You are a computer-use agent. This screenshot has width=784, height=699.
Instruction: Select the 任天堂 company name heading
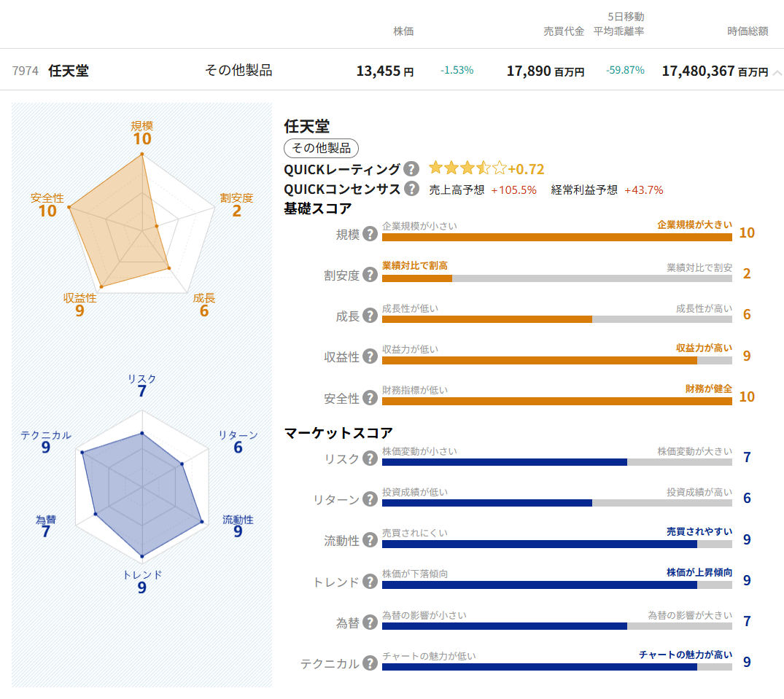pyautogui.click(x=307, y=127)
